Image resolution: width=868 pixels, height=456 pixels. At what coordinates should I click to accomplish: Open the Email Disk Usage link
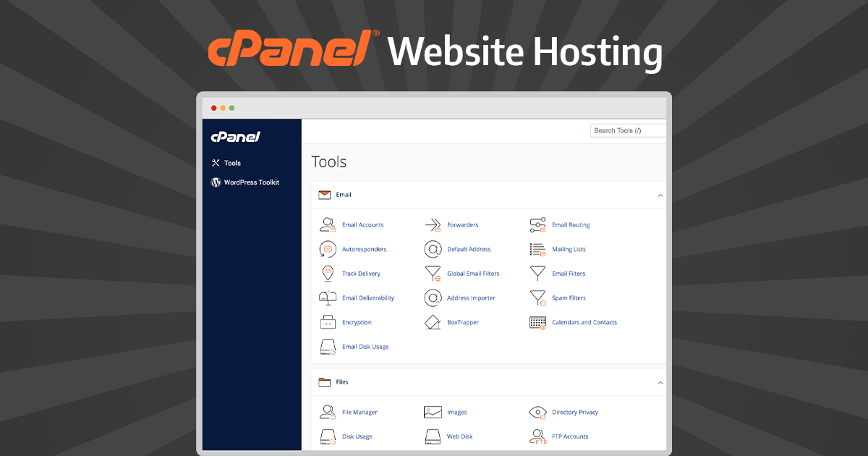click(x=365, y=347)
